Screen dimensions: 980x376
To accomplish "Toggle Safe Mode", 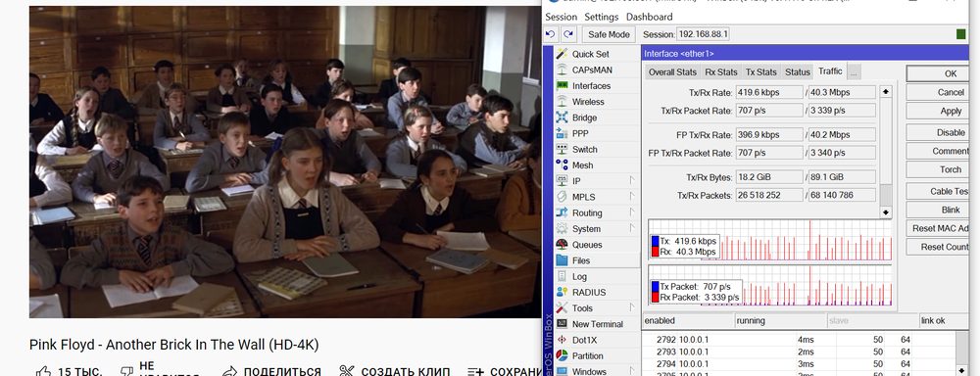I will [609, 34].
